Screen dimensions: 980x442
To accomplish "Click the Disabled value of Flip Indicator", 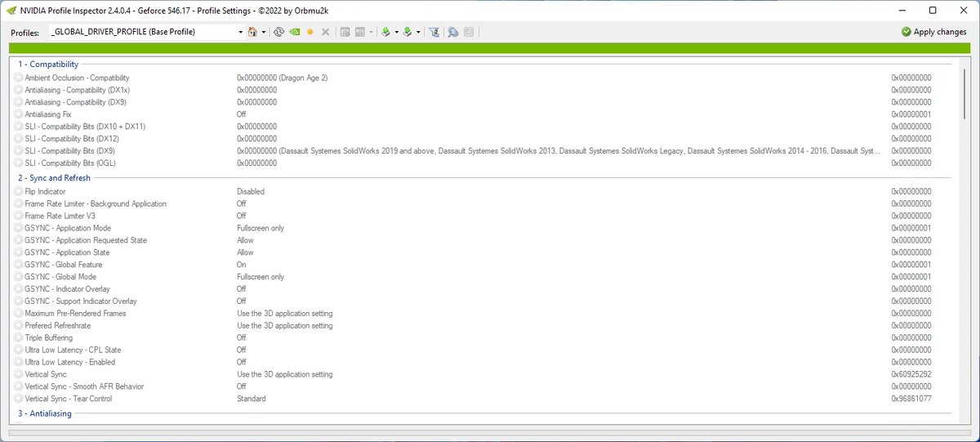I will point(251,191).
